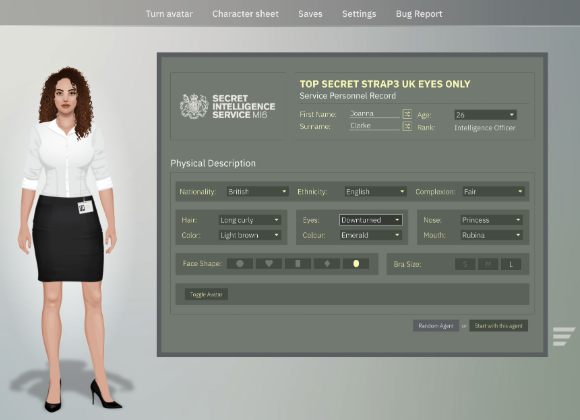Click the Intelligence Officer rank text
580x420 pixels.
coord(485,128)
